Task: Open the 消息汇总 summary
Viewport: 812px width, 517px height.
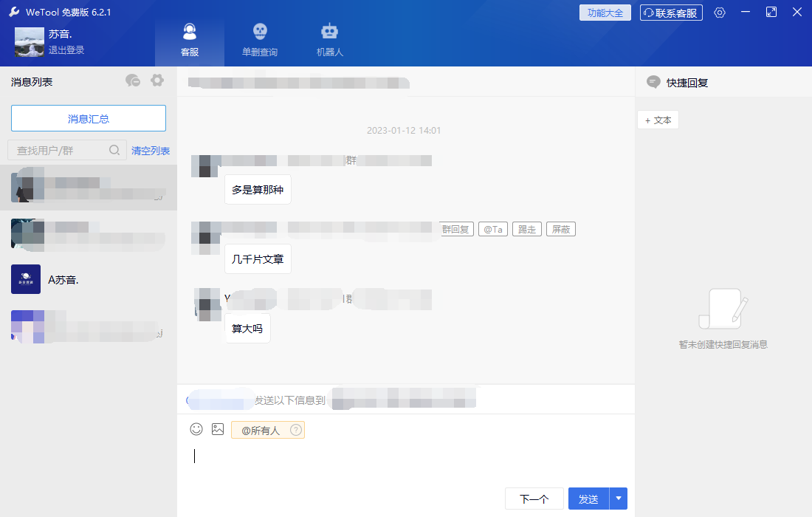Action: pyautogui.click(x=89, y=118)
